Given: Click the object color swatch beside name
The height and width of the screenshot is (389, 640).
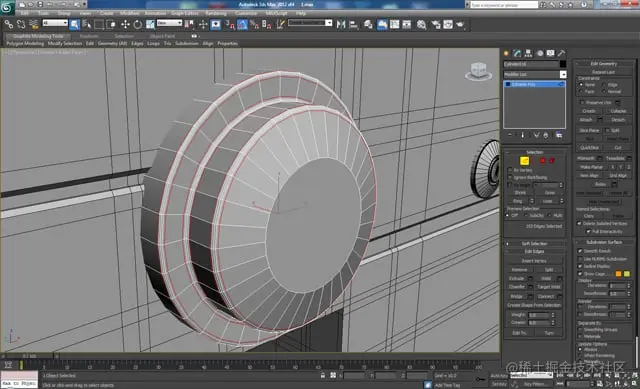Looking at the screenshot, I should [563, 64].
